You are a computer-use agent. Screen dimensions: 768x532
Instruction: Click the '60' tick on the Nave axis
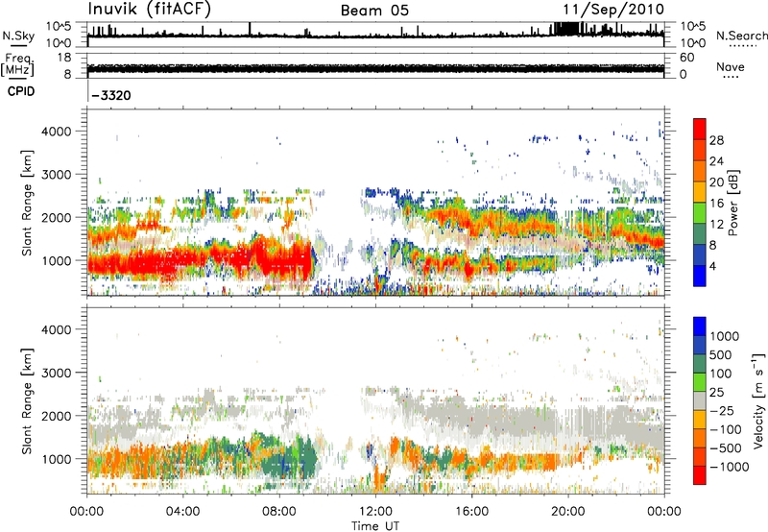point(686,58)
